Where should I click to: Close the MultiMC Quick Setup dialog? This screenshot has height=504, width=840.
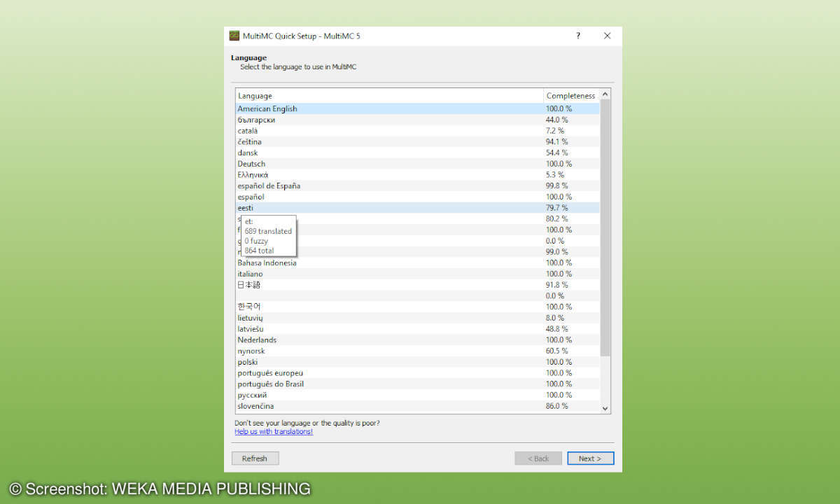tap(607, 36)
